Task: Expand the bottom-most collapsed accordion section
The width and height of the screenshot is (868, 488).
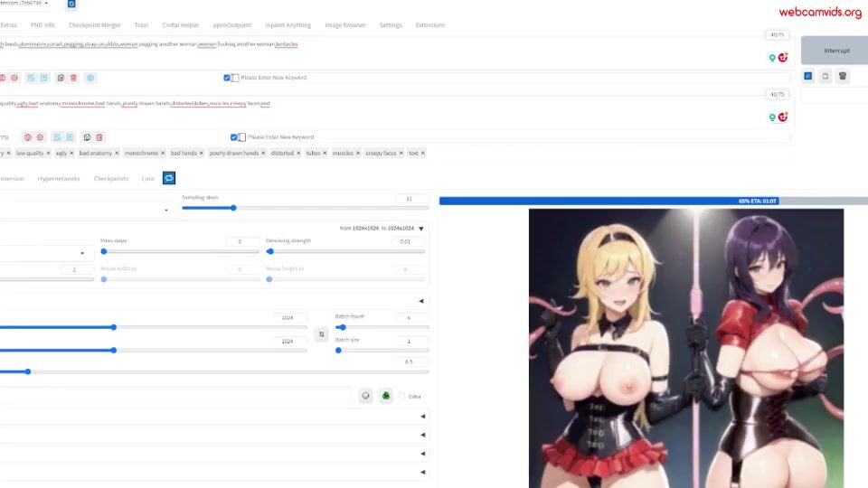Action: click(x=422, y=472)
